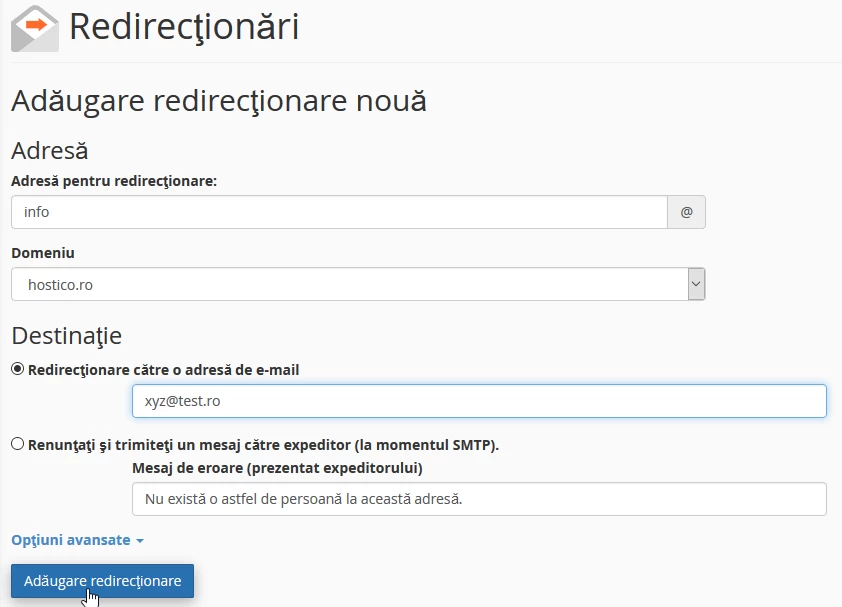Choose Renunţaţi şi trimiteţi un mesaj option

coord(16,444)
